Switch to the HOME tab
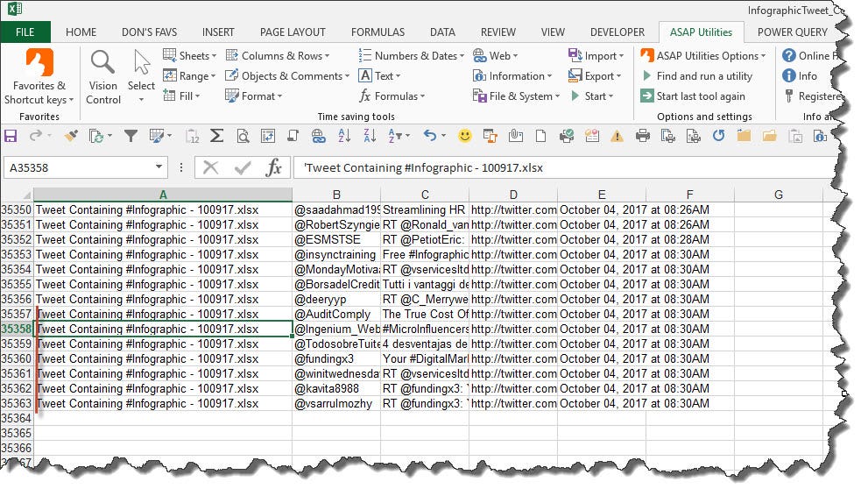This screenshot has width=868, height=496. 81,32
